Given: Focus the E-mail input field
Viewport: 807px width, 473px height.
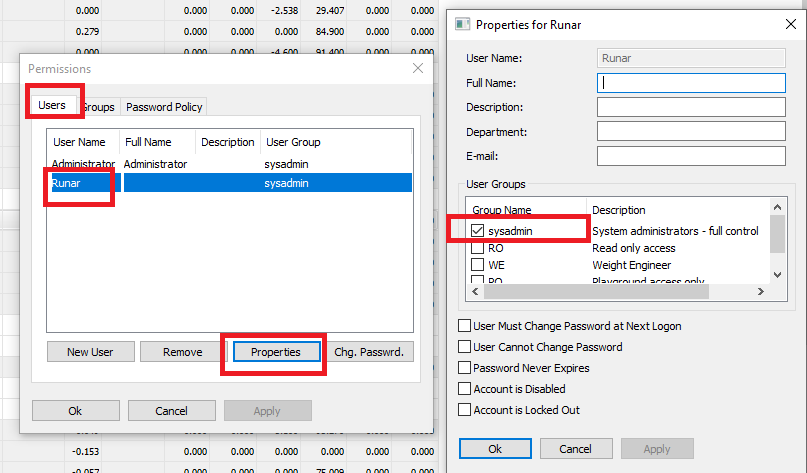Looking at the screenshot, I should click(691, 156).
